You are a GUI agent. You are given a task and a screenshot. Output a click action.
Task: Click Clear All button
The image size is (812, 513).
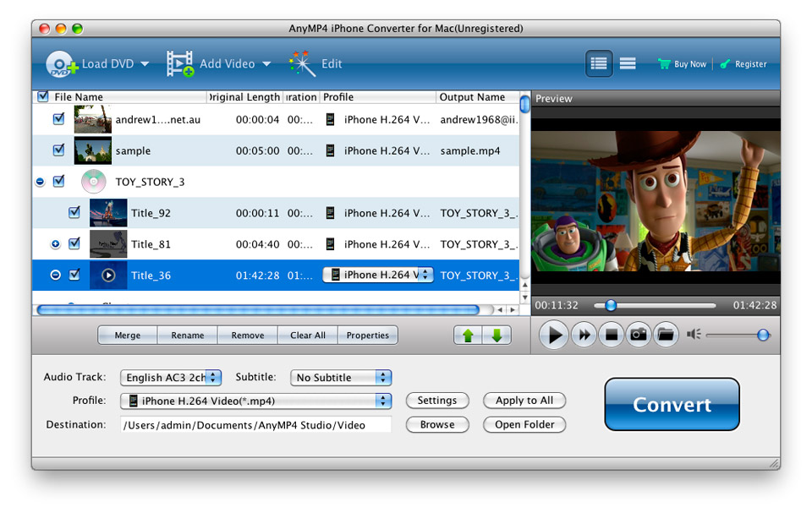point(308,336)
